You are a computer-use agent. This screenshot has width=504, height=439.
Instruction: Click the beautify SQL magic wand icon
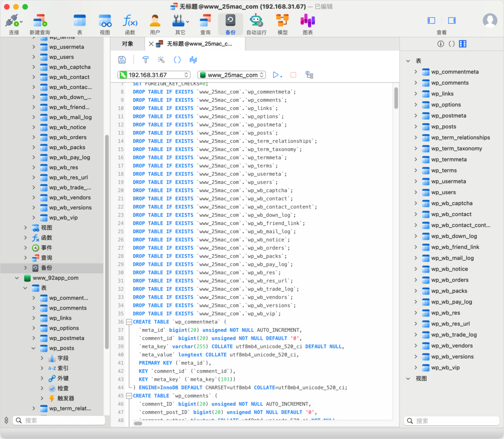[161, 60]
